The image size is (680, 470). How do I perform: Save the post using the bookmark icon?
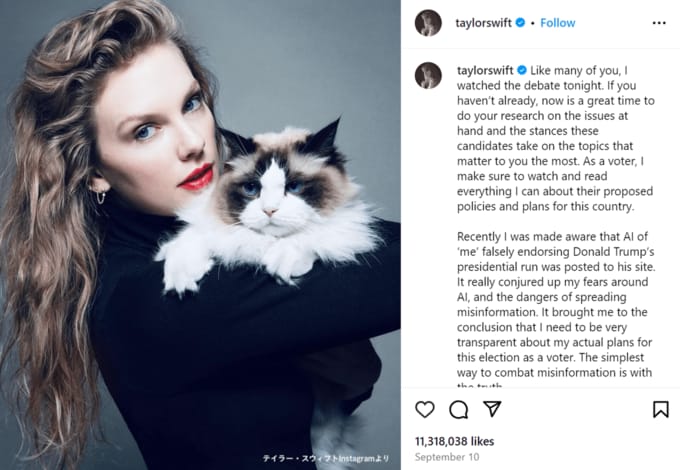660,409
